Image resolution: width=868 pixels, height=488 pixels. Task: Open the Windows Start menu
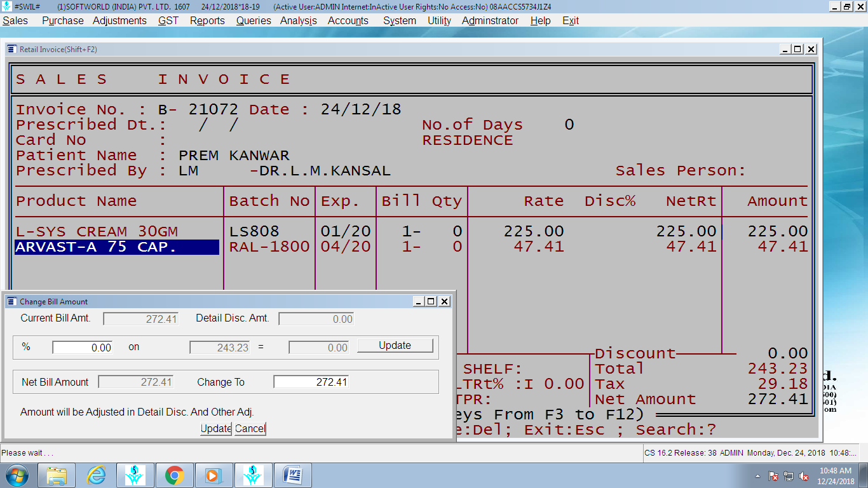[17, 475]
